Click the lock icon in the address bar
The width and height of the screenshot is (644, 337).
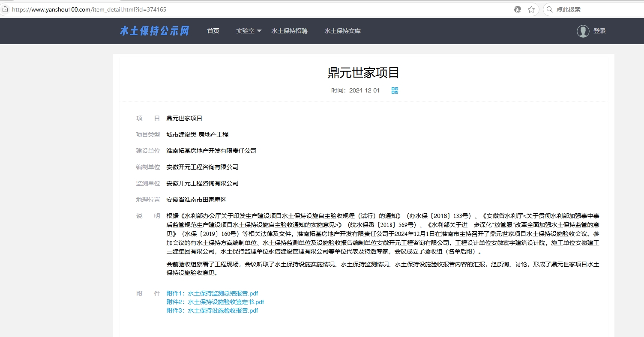tap(5, 9)
